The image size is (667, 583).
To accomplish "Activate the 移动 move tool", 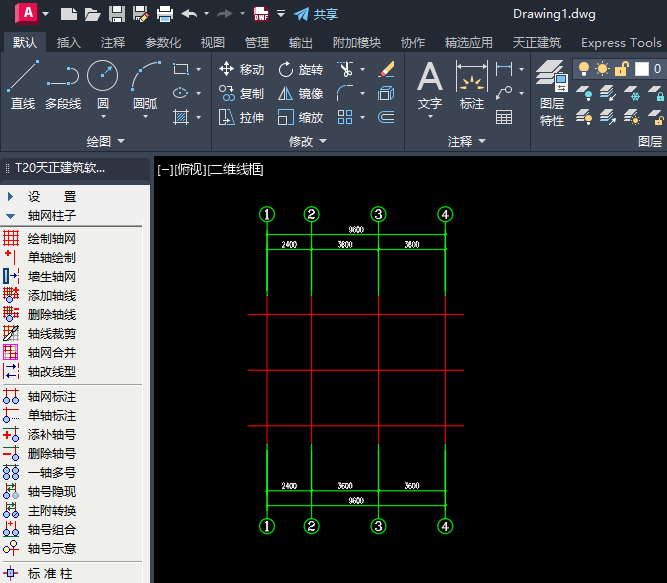I will point(241,69).
